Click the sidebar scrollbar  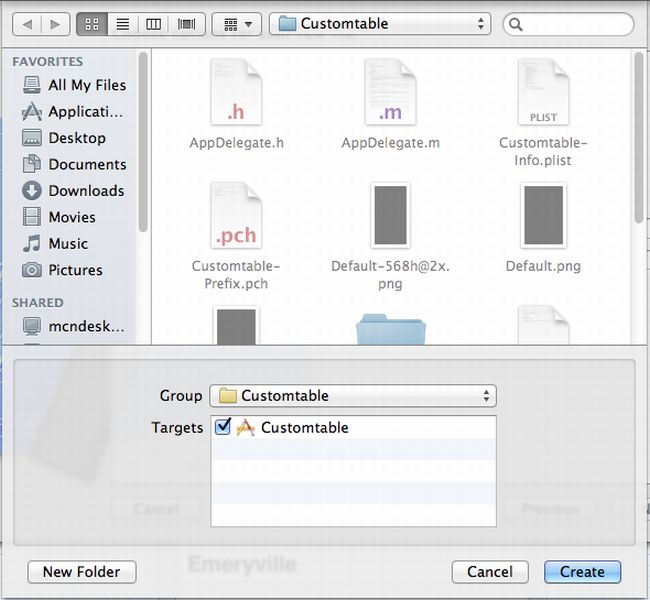pos(143,142)
